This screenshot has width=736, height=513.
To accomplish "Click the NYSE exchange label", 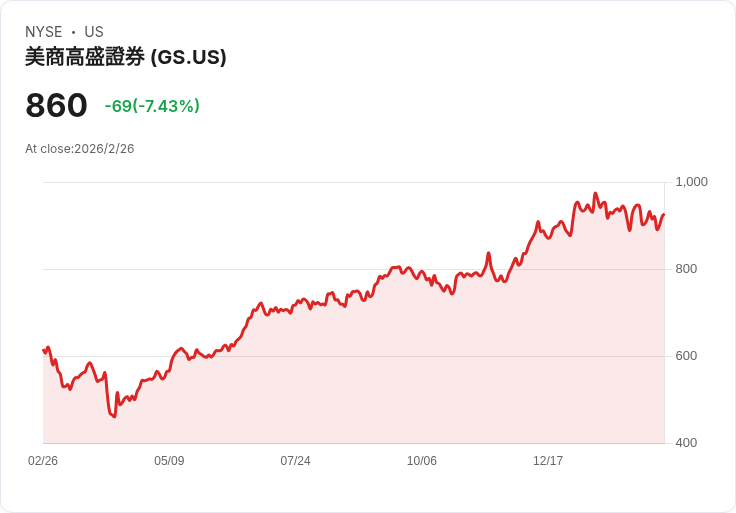I will click(x=43, y=32).
